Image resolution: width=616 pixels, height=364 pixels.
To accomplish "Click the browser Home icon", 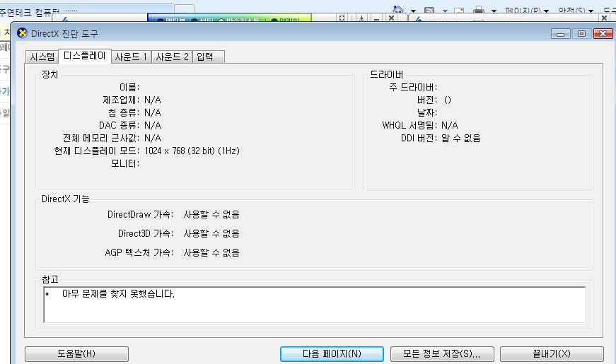I will pos(398,9).
